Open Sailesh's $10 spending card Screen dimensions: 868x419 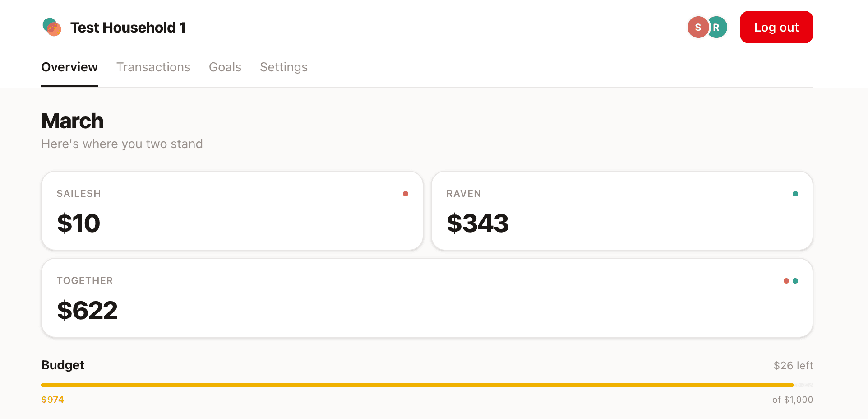tap(232, 210)
